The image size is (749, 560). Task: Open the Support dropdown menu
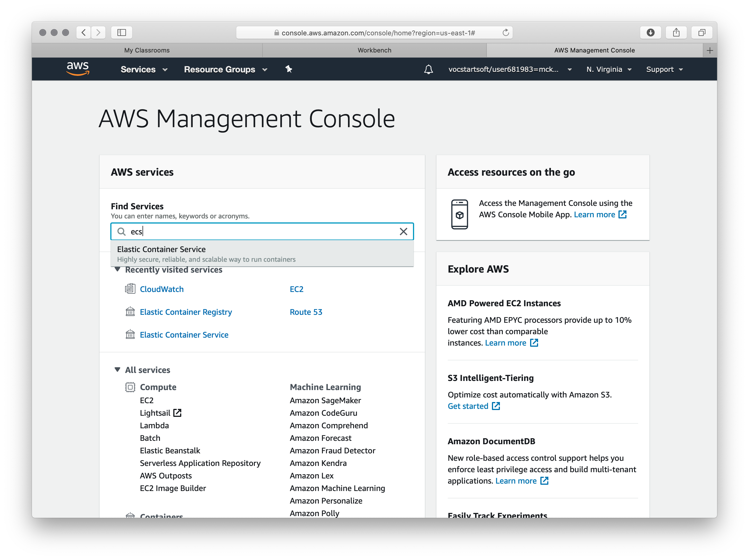(x=664, y=70)
